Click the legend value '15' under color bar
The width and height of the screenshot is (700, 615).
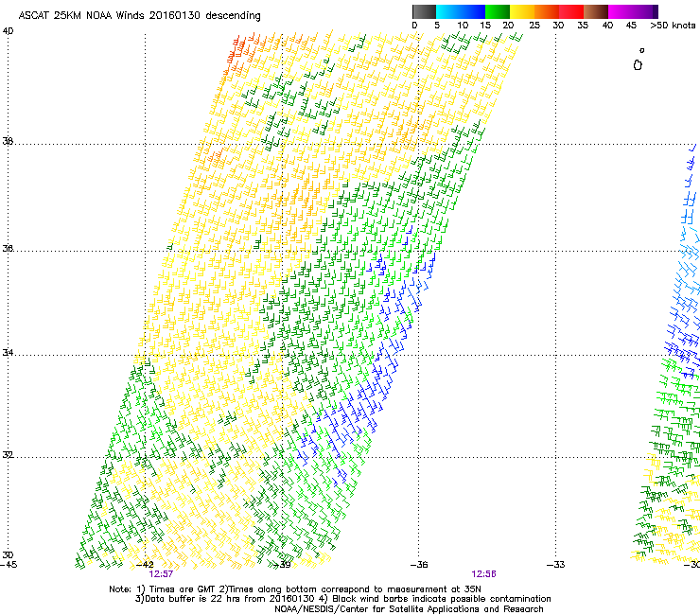[x=485, y=26]
